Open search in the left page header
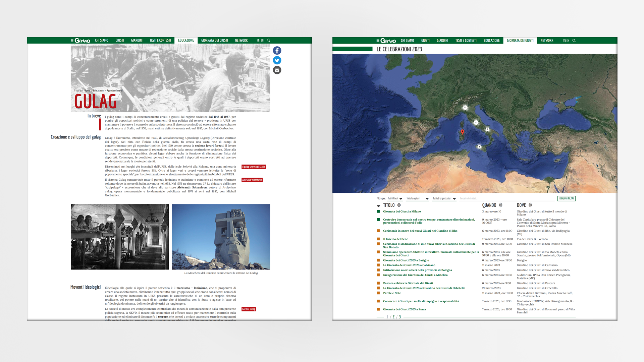The height and width of the screenshot is (362, 644). 268,41
